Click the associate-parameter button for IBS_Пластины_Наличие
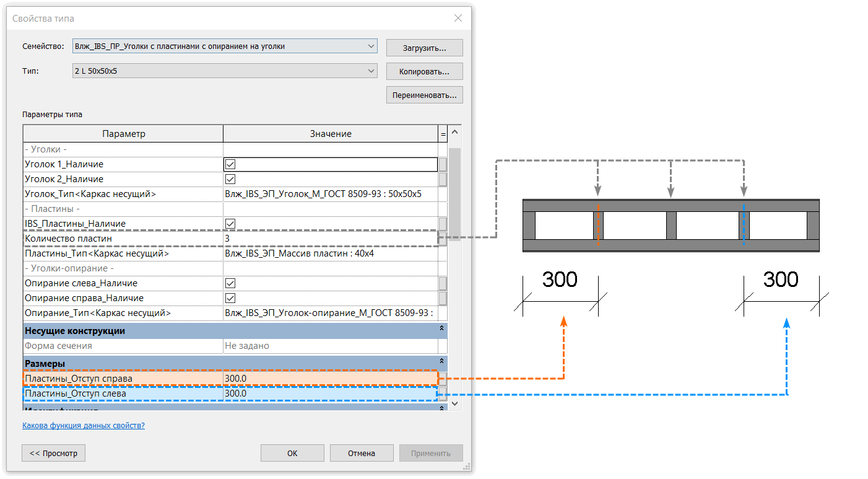Image resolution: width=868 pixels, height=479 pixels. [443, 224]
